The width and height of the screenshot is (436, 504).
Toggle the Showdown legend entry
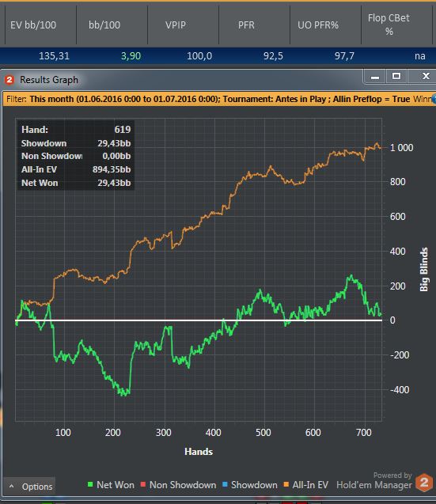[x=249, y=485]
